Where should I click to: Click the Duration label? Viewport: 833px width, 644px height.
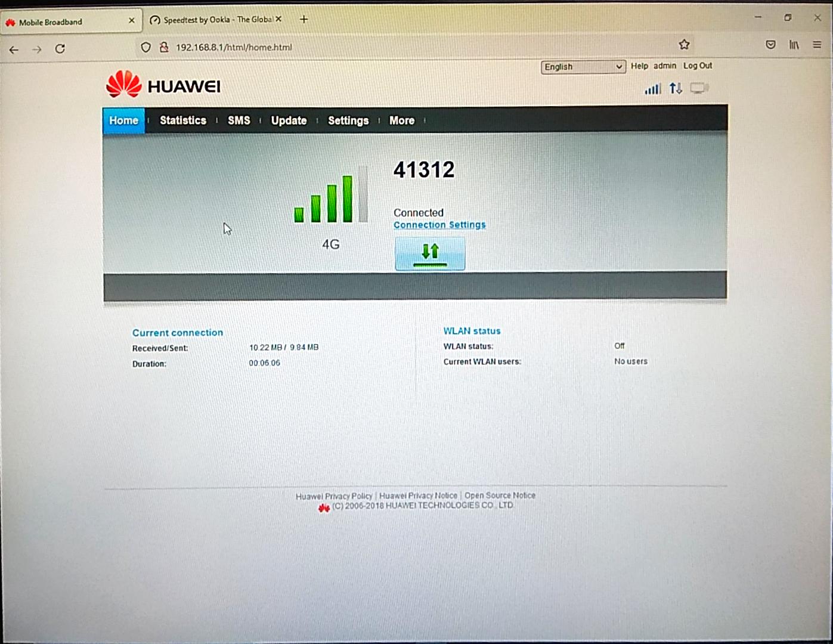coord(149,364)
